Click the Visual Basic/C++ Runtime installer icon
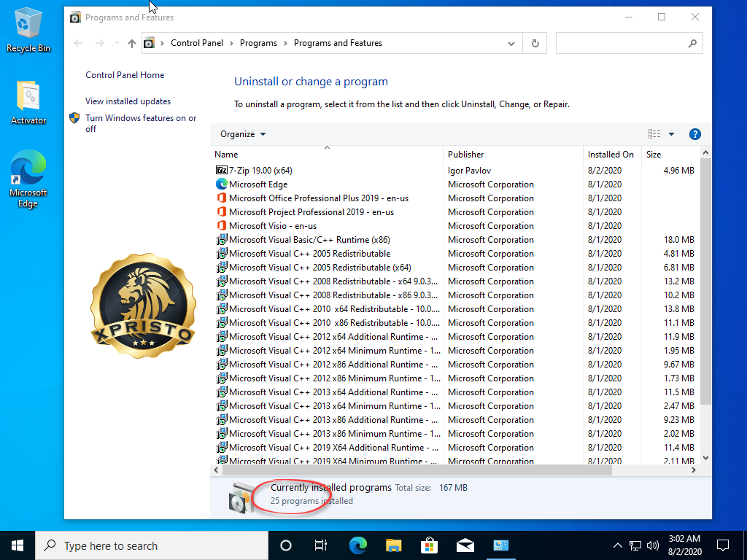The height and width of the screenshot is (560, 747). pos(222,239)
